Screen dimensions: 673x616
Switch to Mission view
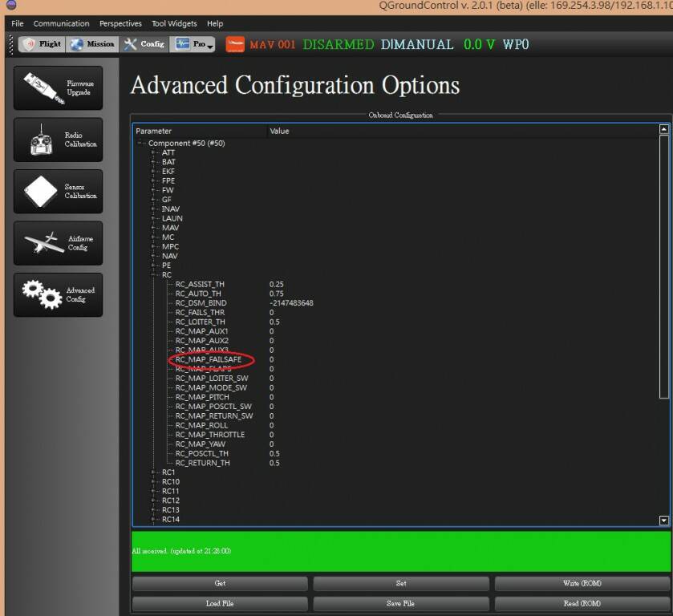(x=92, y=44)
